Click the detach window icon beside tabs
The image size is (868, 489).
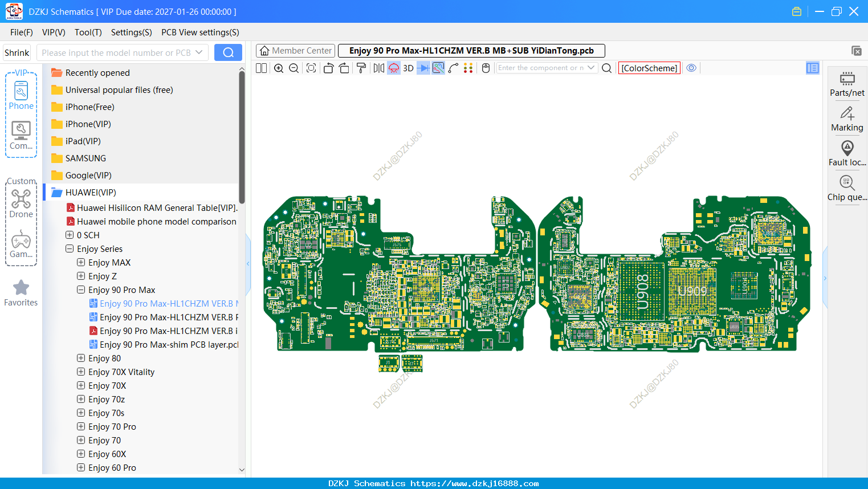tap(857, 51)
